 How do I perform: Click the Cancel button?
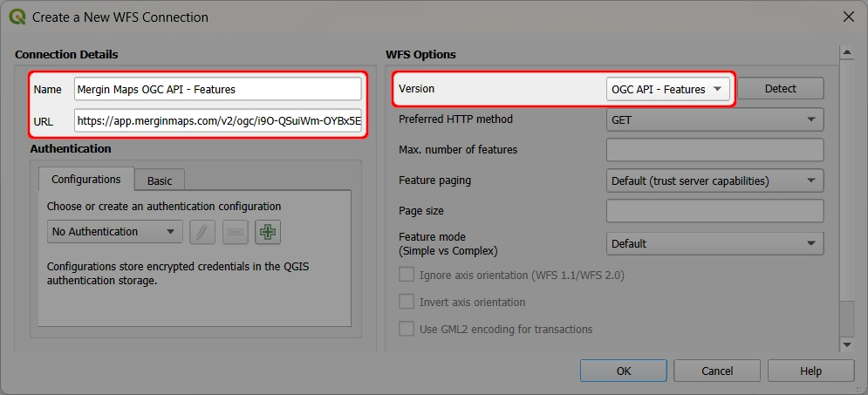[717, 371]
